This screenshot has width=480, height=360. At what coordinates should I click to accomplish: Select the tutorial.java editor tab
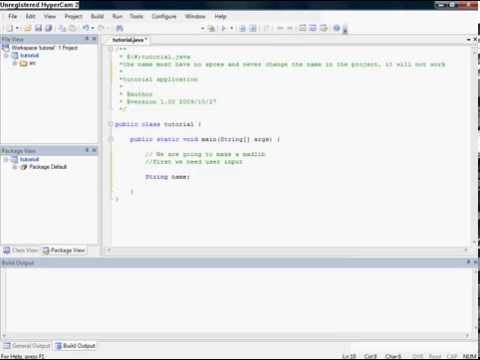pos(128,40)
